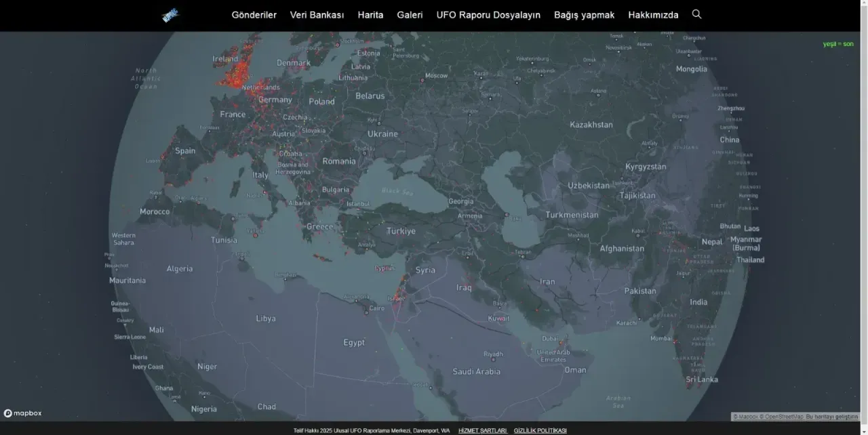The height and width of the screenshot is (435, 868).
Task: Open the Bağış yapmak page
Action: (x=584, y=15)
